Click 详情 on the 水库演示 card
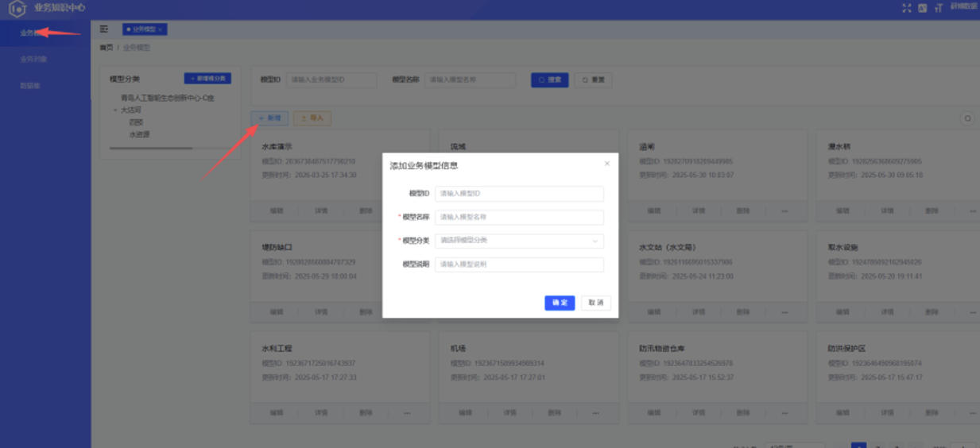The width and height of the screenshot is (980, 448). [x=321, y=211]
